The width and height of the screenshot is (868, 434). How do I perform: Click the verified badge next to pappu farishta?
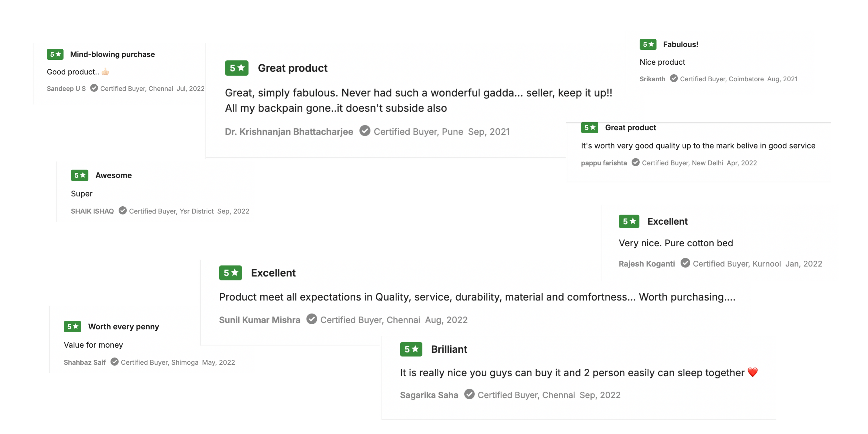635,162
